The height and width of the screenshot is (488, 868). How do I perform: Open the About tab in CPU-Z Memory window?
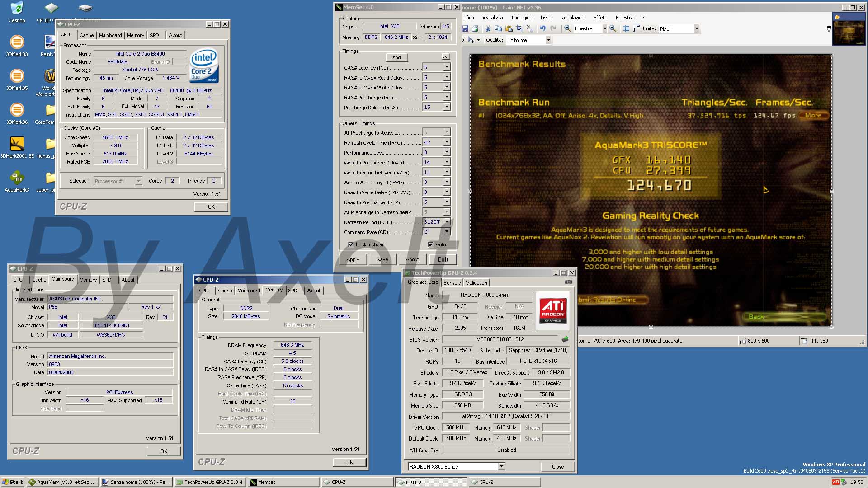(313, 291)
